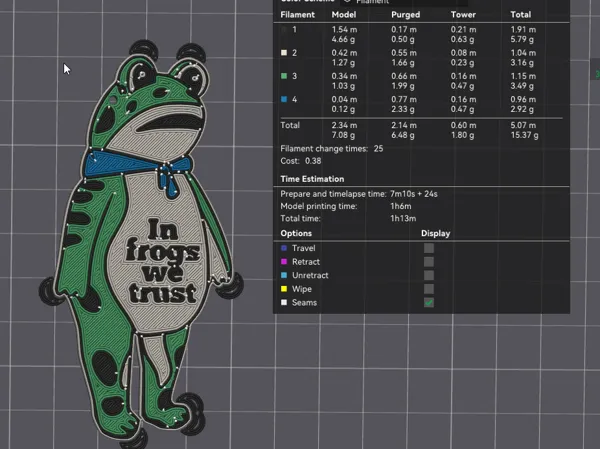This screenshot has height=449, width=600.
Task: Enable the Travel display checkbox
Action: tap(429, 248)
